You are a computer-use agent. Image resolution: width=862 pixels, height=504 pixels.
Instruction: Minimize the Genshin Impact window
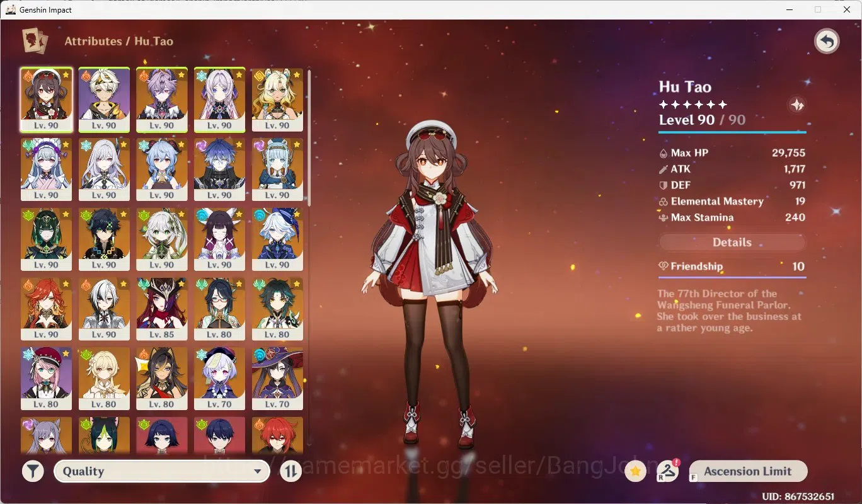789,9
